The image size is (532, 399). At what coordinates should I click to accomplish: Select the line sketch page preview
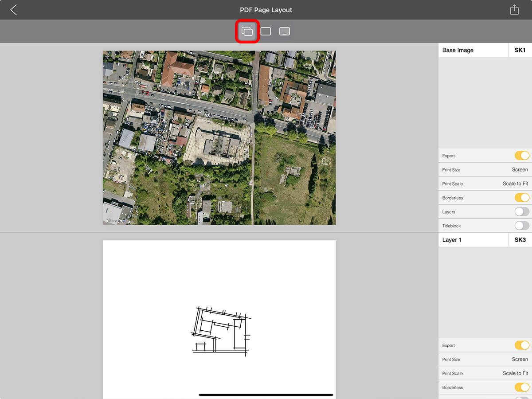[x=219, y=319]
